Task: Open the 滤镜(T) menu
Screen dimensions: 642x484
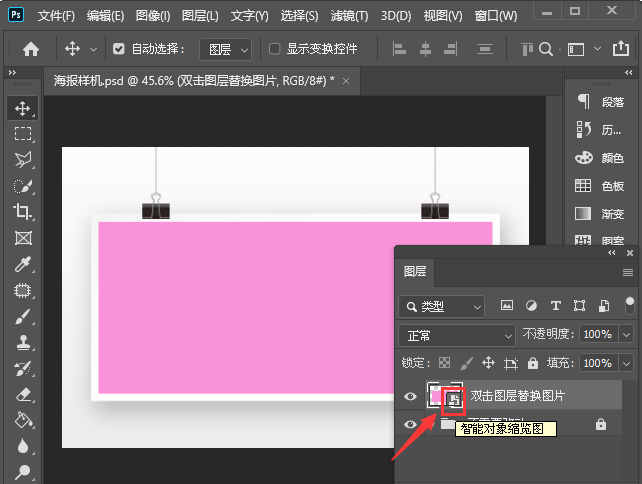Action: point(349,16)
